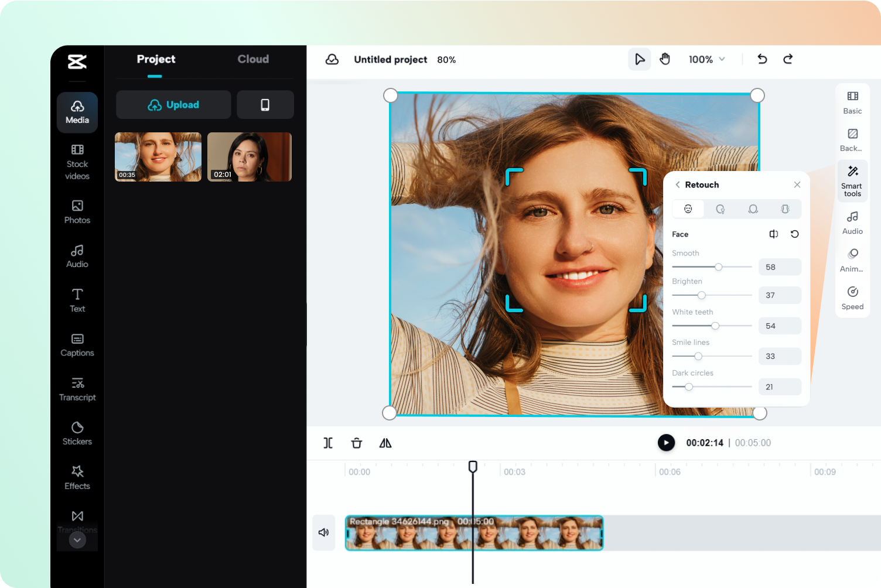The width and height of the screenshot is (881, 588).
Task: Open the Captions menu item
Action: click(77, 346)
